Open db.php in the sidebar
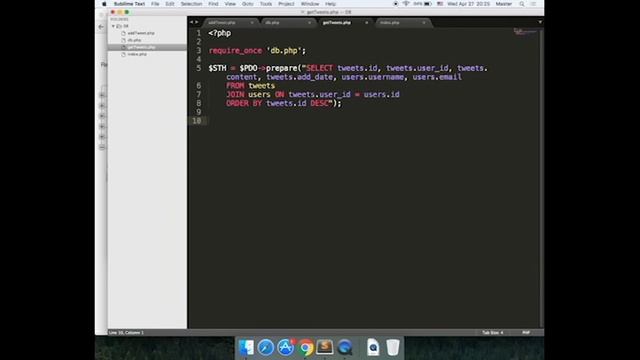 coord(134,40)
